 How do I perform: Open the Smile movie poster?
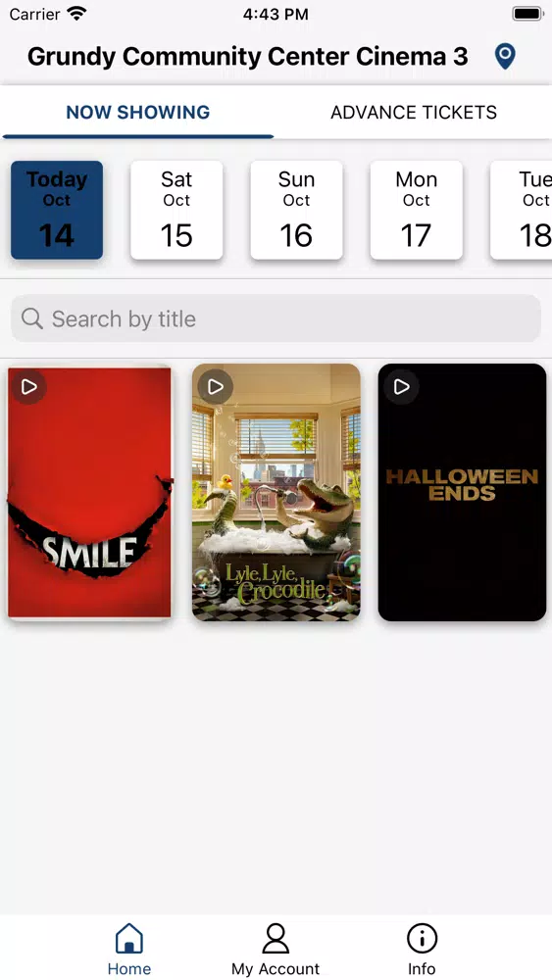(89, 493)
